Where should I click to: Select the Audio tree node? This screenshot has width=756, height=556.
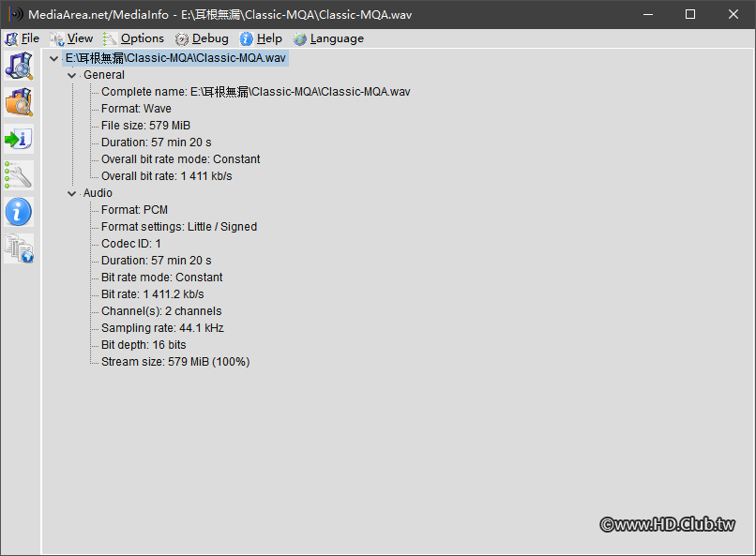[98, 193]
